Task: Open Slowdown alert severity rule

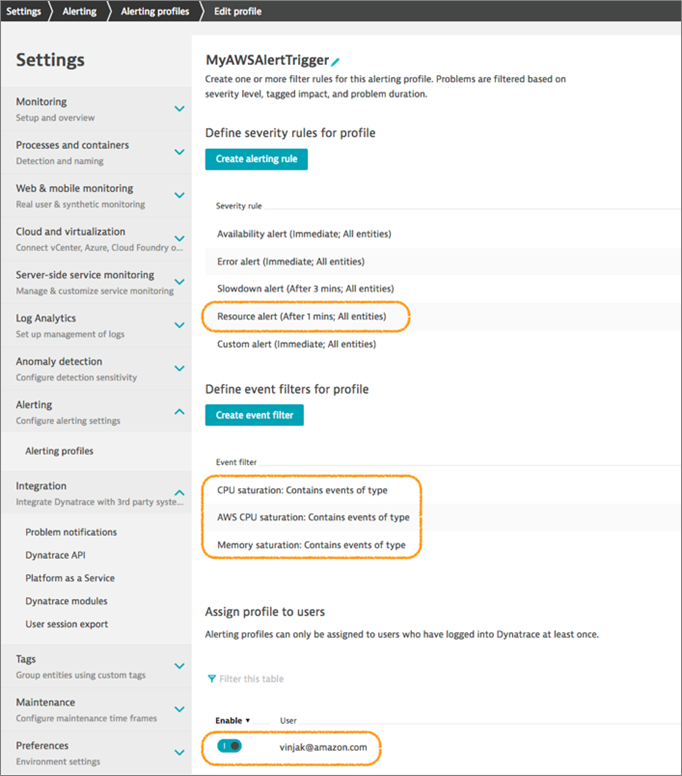Action: [x=305, y=289]
